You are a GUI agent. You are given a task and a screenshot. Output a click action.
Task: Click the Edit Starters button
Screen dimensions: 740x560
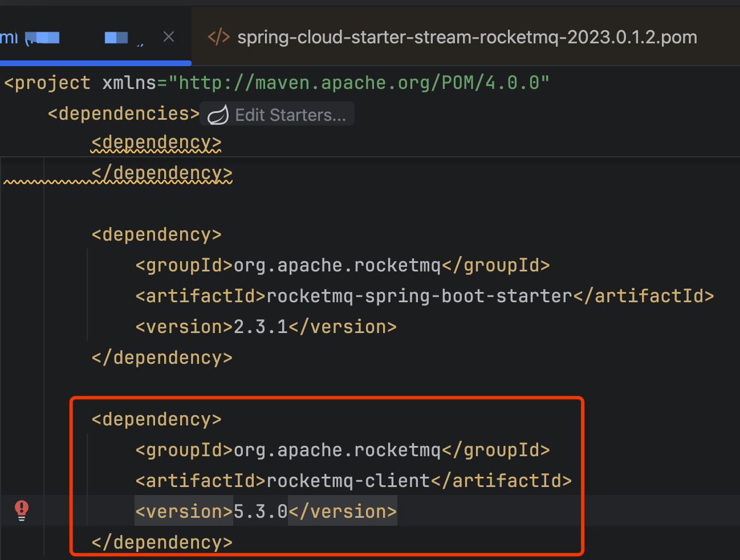tap(291, 114)
